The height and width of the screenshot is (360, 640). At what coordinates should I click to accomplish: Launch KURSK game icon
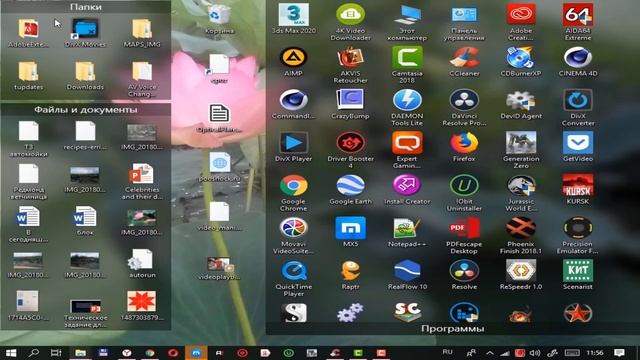[578, 185]
